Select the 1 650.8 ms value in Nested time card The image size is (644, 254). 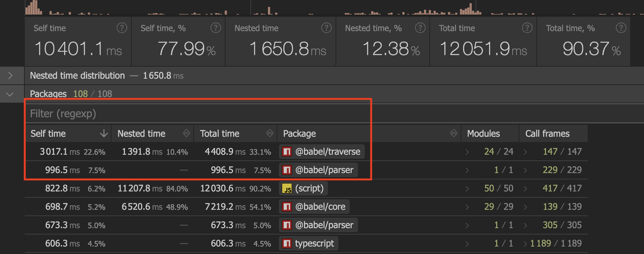click(287, 49)
